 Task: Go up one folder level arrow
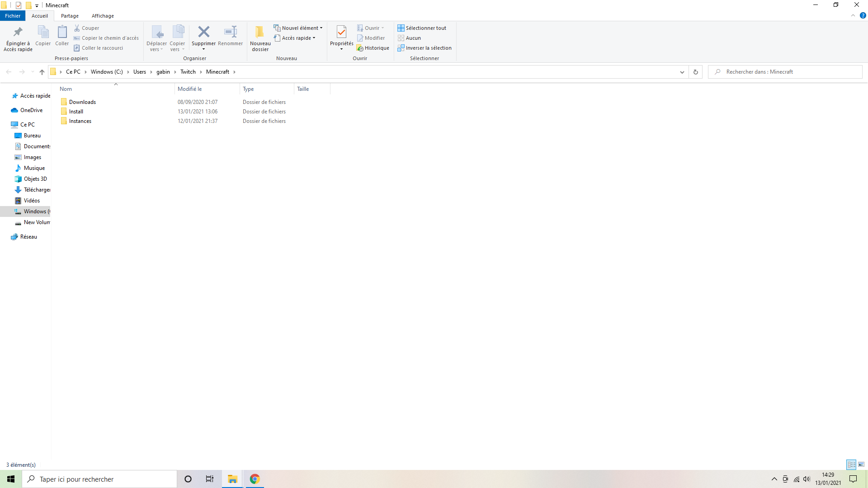pos(42,72)
